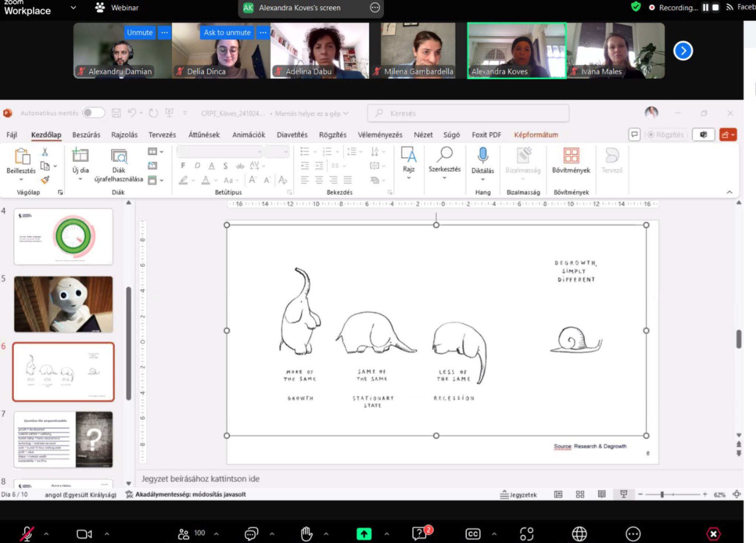Click the Zoom share screen green arrow icon
Screen dimensions: 756x543
pyautogui.click(x=364, y=533)
